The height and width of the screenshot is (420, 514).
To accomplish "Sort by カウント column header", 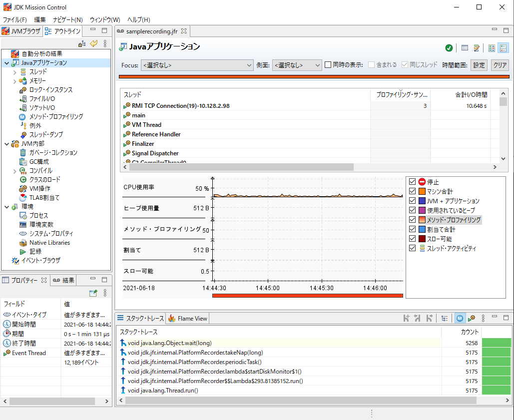I will (461, 332).
